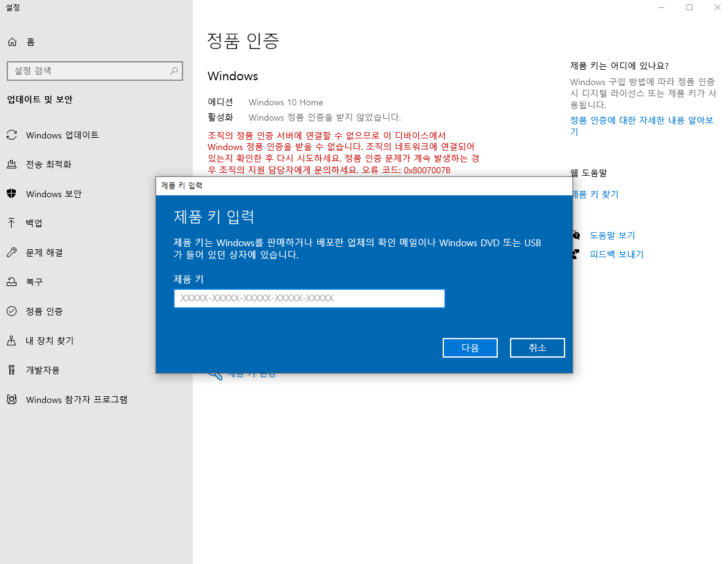Screen dimensions: 728x564
Task: Click the Windows 보안 shield icon
Action: (x=12, y=194)
